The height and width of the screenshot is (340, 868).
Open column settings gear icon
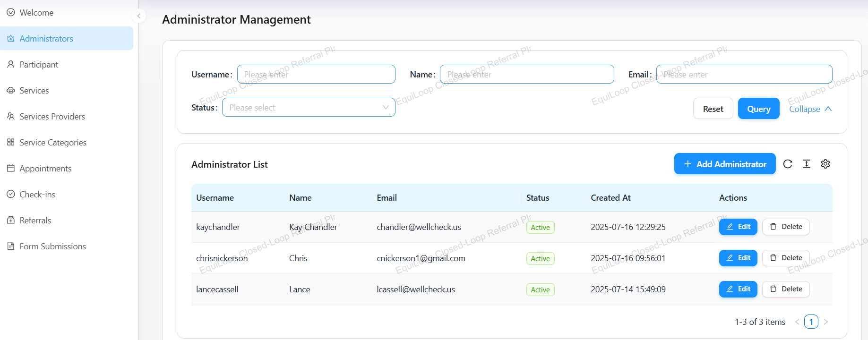pos(825,164)
